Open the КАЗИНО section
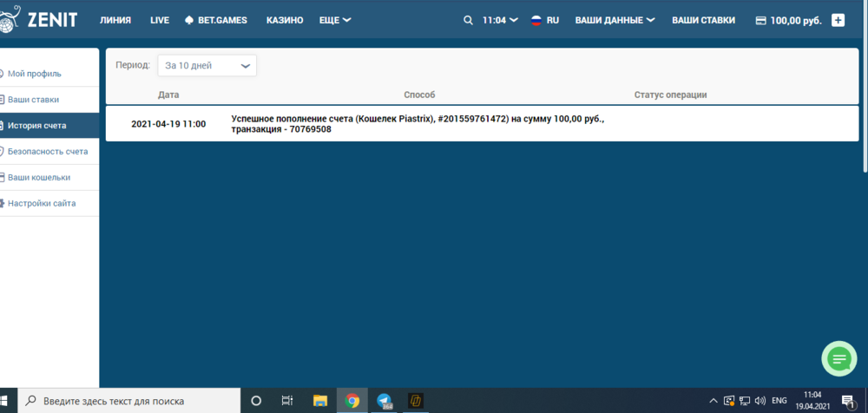This screenshot has width=868, height=413. click(x=285, y=21)
